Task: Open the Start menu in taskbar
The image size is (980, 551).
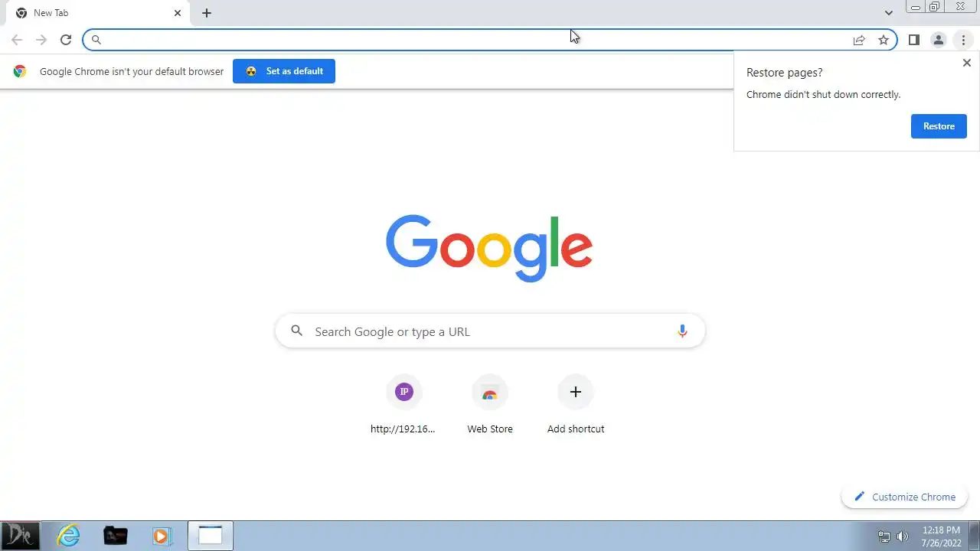Action: point(20,536)
